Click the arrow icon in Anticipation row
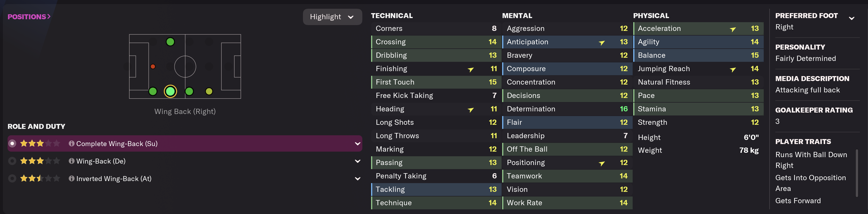This screenshot has width=868, height=214. [601, 43]
